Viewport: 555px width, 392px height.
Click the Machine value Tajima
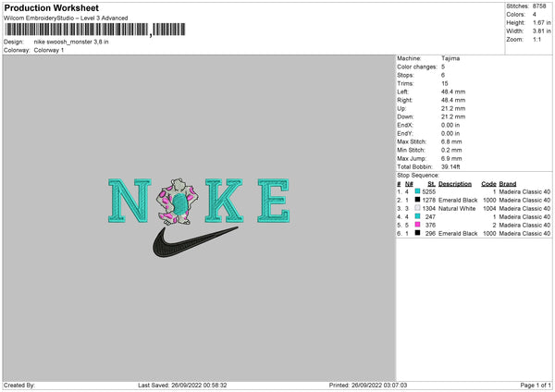(450, 58)
